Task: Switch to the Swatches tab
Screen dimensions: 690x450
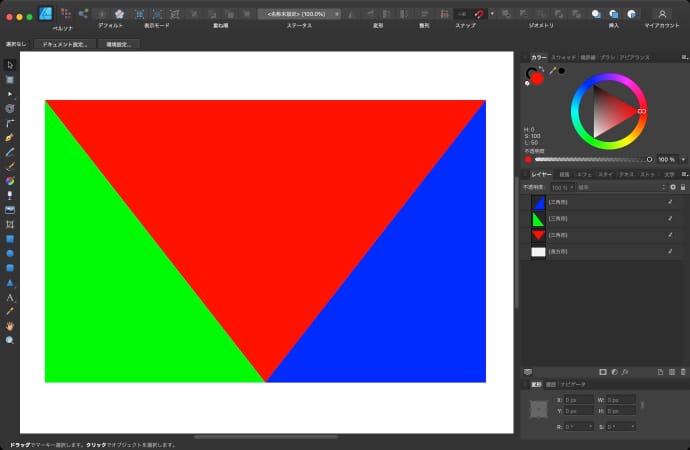Action: tap(564, 57)
